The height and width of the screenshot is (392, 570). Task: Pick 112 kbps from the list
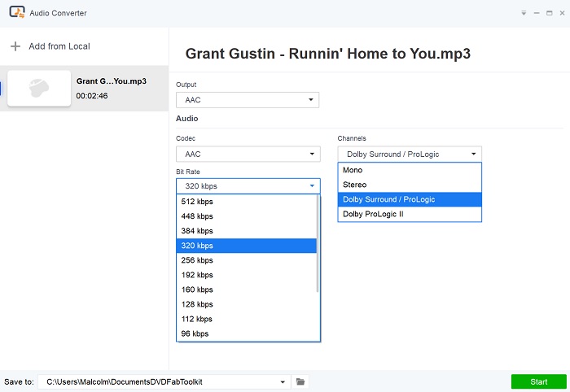(x=247, y=319)
